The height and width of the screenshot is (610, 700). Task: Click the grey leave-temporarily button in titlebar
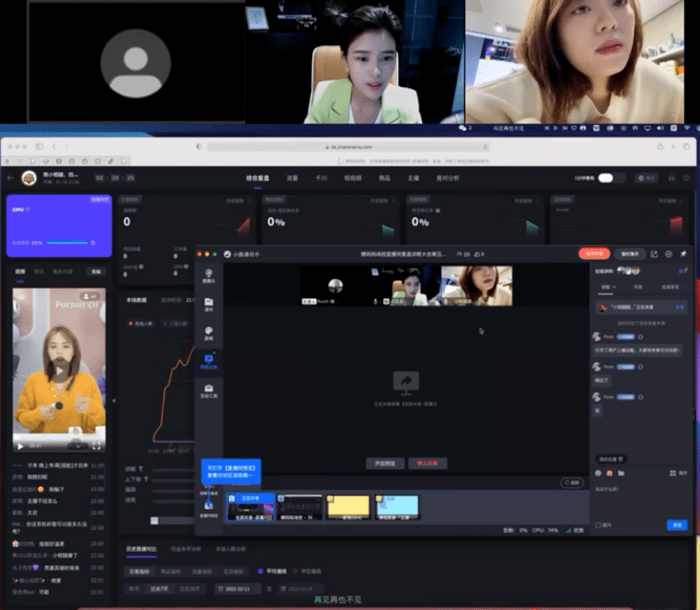(630, 253)
